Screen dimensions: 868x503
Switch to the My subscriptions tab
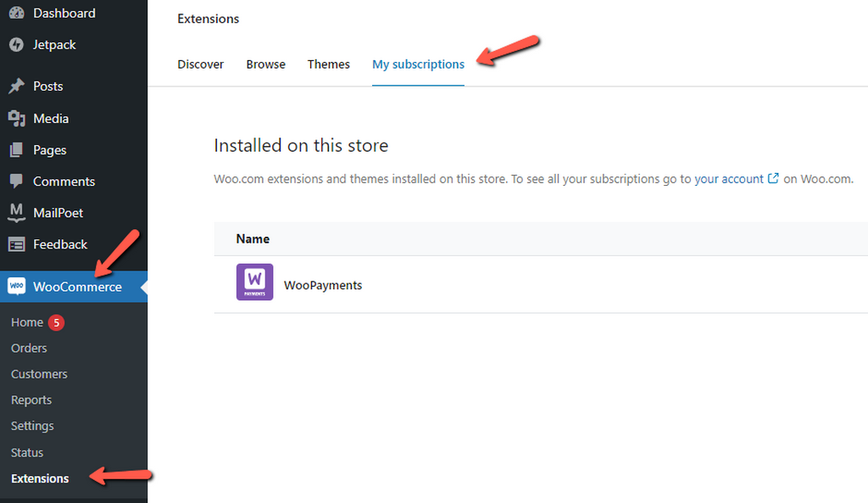coord(418,64)
